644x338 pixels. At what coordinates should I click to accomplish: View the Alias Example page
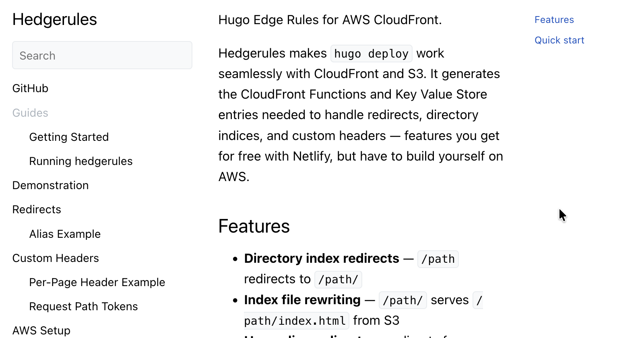(x=65, y=234)
